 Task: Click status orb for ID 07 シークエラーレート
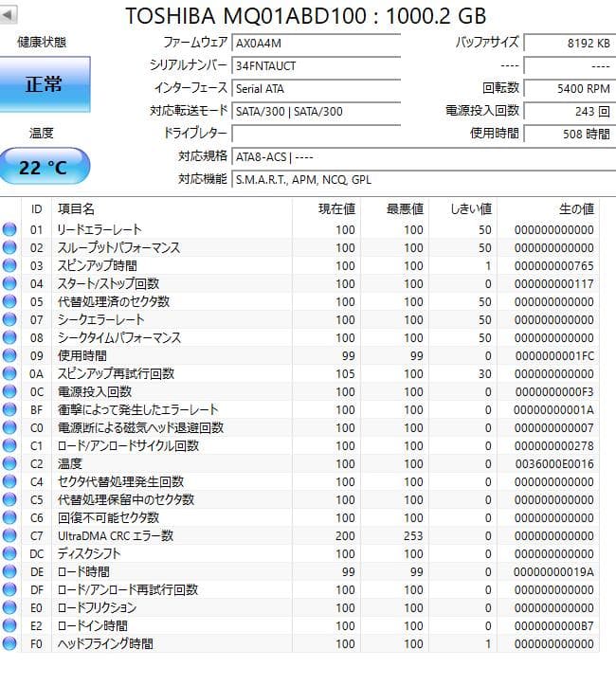pyautogui.click(x=9, y=319)
